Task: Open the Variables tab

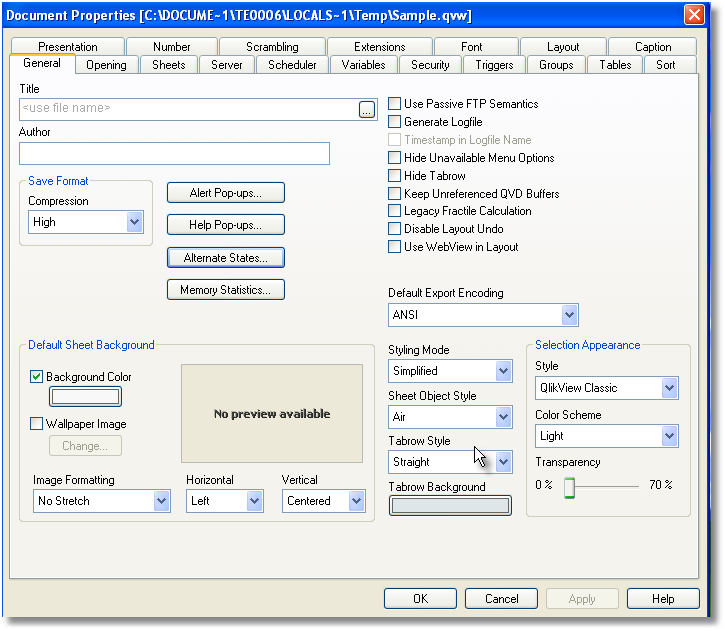Action: (x=363, y=65)
